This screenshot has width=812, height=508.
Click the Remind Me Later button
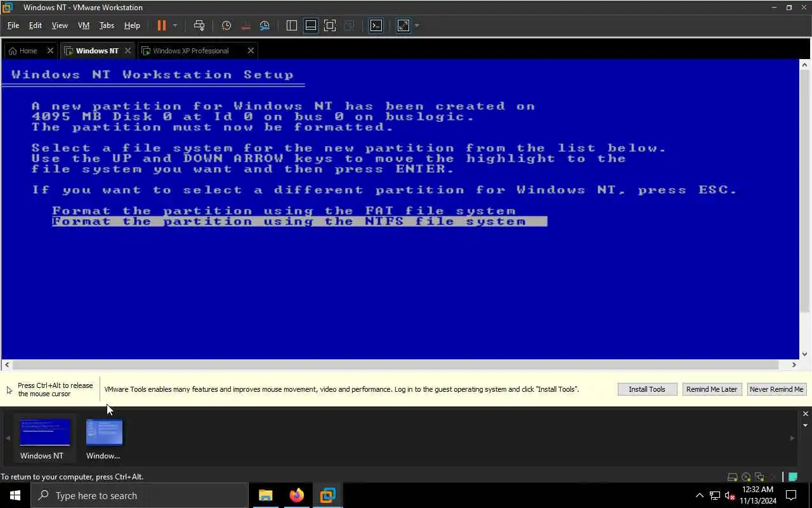click(x=712, y=389)
